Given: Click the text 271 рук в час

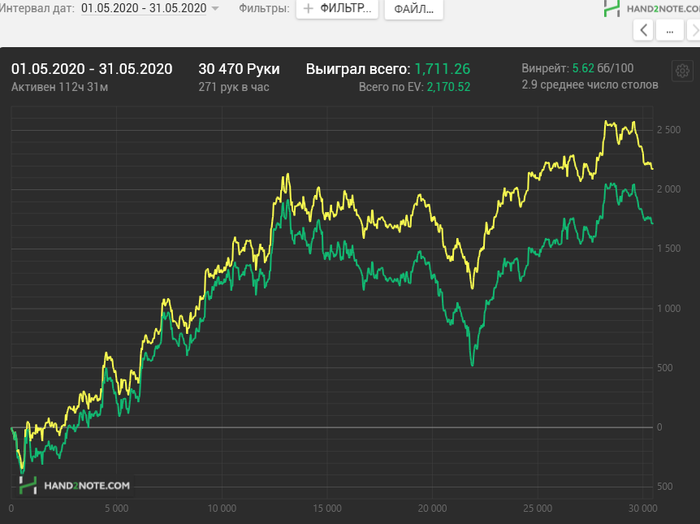Looking at the screenshot, I should pyautogui.click(x=234, y=87).
